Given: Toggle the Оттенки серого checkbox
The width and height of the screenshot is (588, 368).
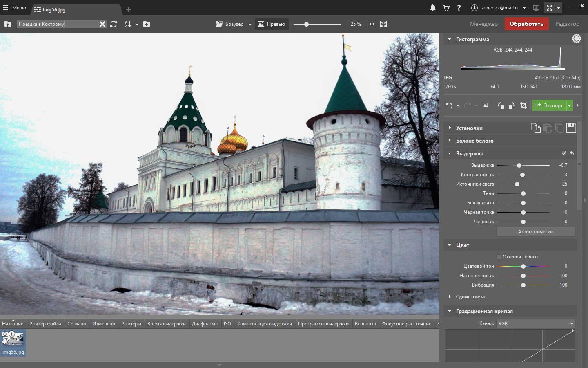Looking at the screenshot, I should tap(499, 257).
